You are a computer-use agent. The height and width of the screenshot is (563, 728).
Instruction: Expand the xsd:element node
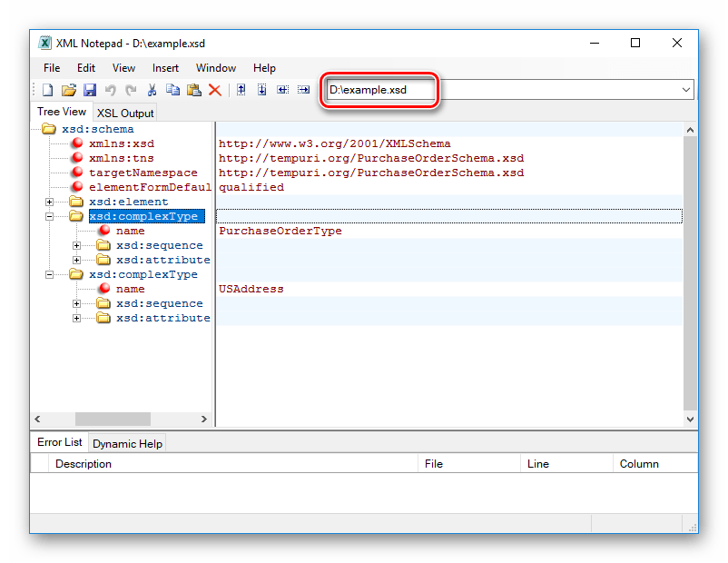[x=49, y=202]
